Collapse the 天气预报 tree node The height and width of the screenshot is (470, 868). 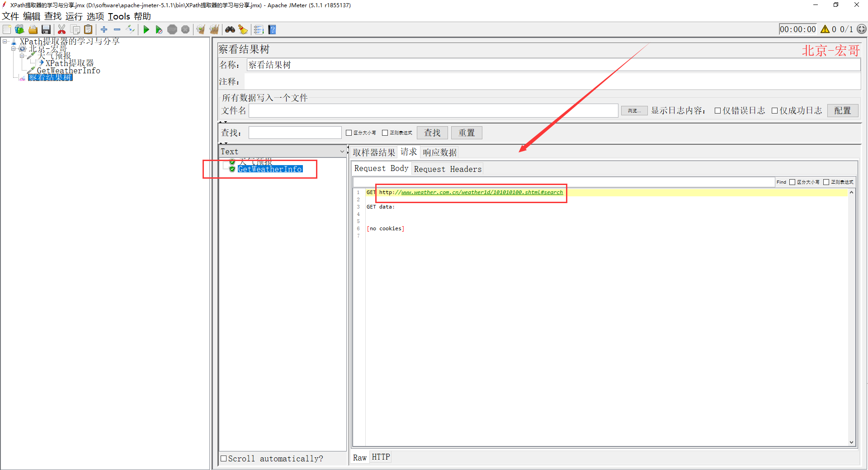[22, 55]
